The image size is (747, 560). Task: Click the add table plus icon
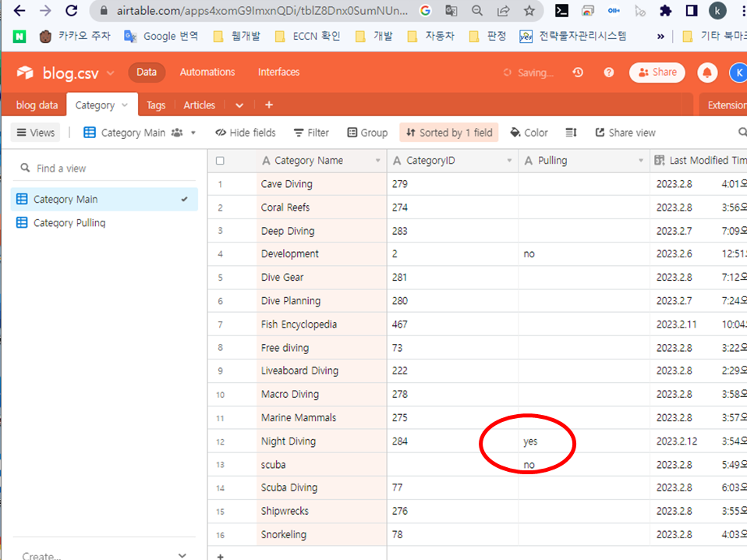click(269, 105)
